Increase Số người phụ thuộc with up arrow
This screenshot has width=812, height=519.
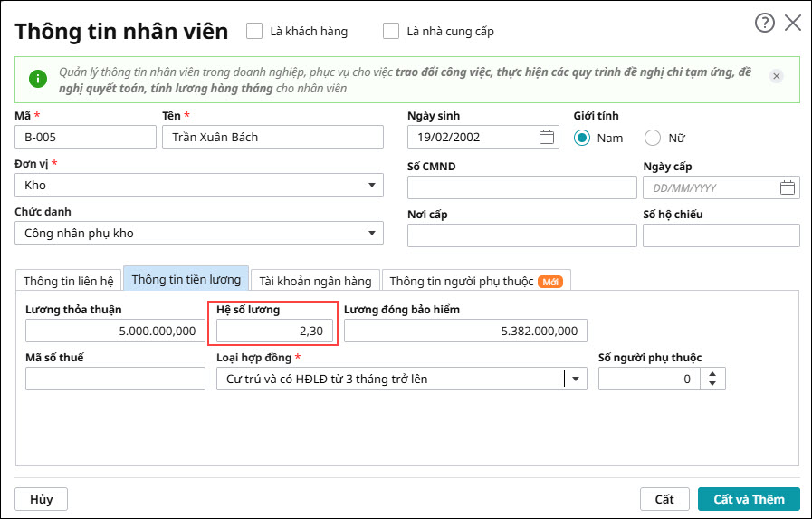click(x=712, y=374)
